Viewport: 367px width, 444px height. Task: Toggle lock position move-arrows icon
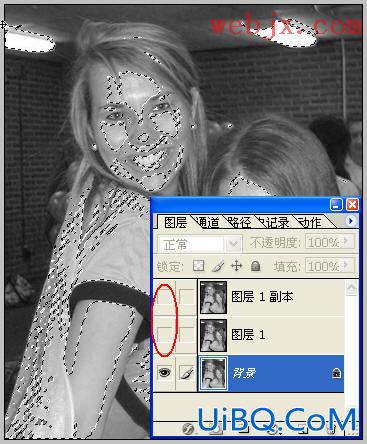pyautogui.click(x=236, y=266)
